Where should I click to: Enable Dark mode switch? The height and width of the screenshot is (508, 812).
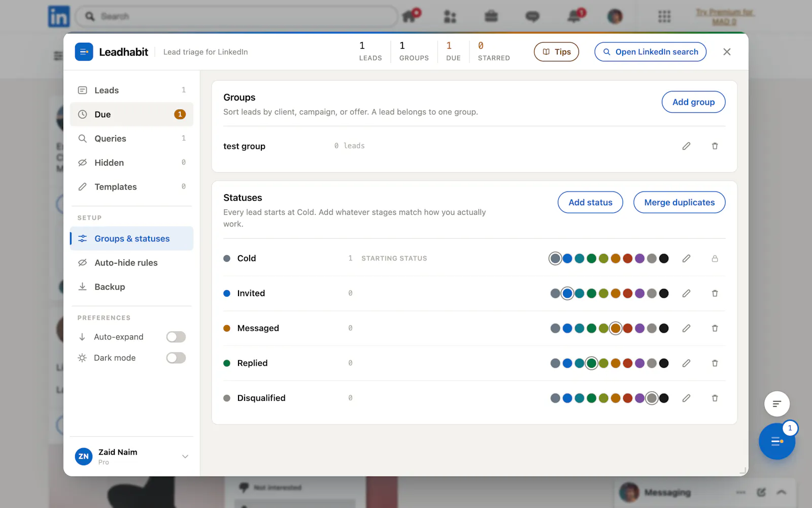pos(176,358)
